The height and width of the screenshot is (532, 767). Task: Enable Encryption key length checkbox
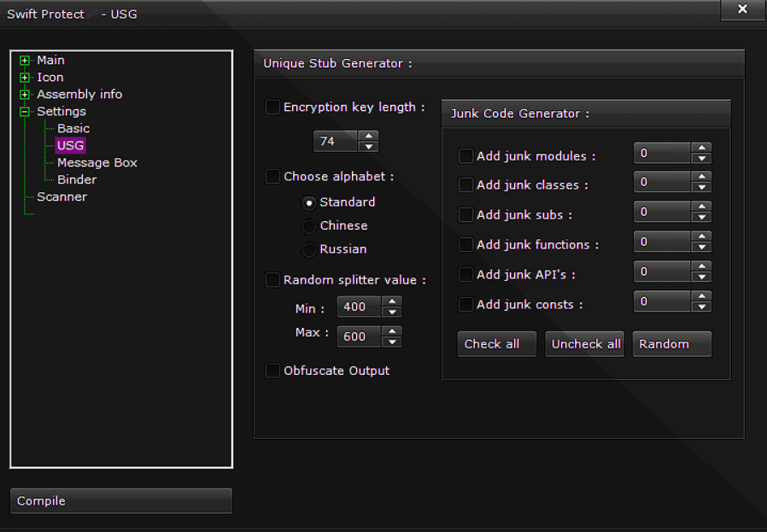click(x=272, y=107)
